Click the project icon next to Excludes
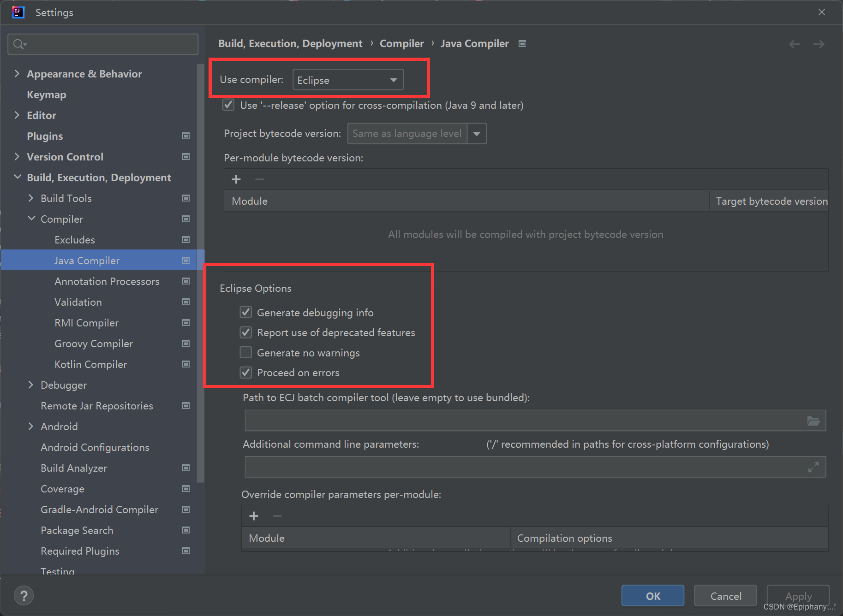This screenshot has width=843, height=616. pos(186,240)
